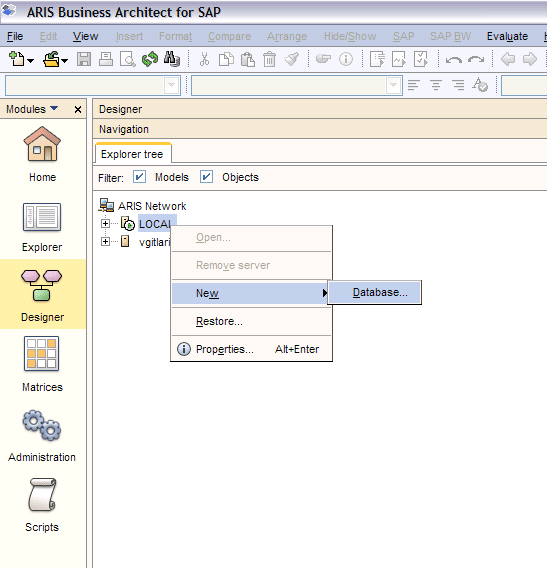Click the font format A icon
The width and height of the screenshot is (547, 568).
[480, 85]
